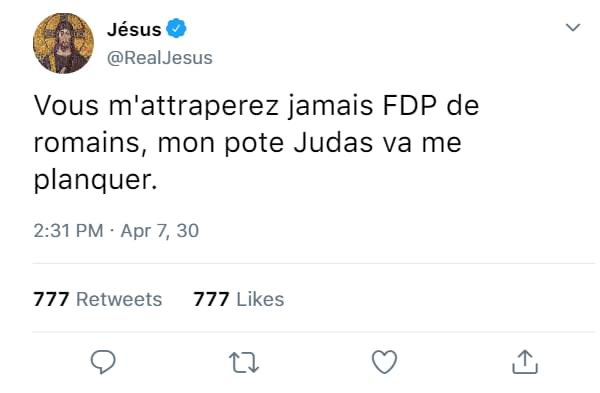
Task: Like the tweet with the heart icon
Action: click(x=384, y=362)
